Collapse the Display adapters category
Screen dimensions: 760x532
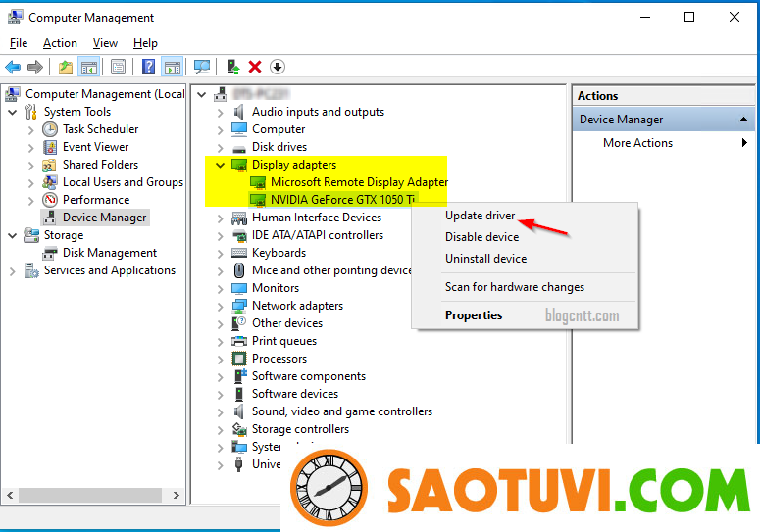pos(220,165)
